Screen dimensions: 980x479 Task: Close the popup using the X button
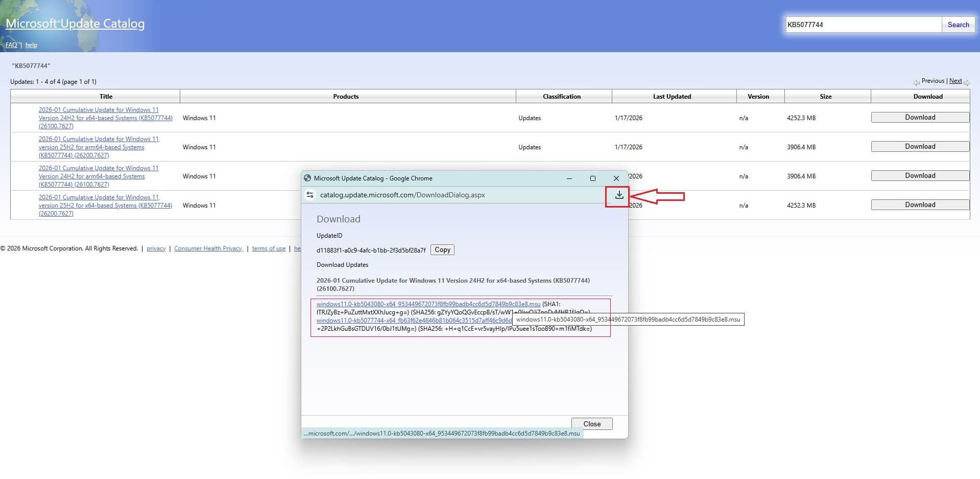point(616,178)
